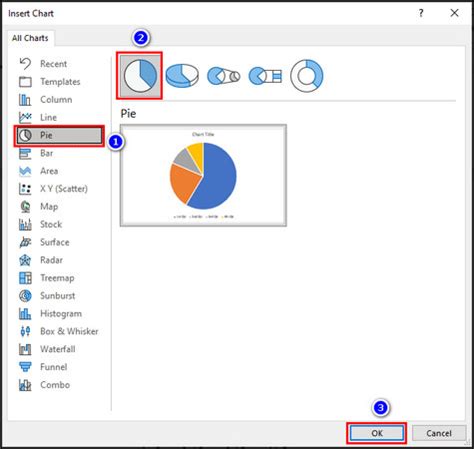Image resolution: width=474 pixels, height=449 pixels.
Task: Select the standard Pie chart subtype icon
Action: point(140,76)
